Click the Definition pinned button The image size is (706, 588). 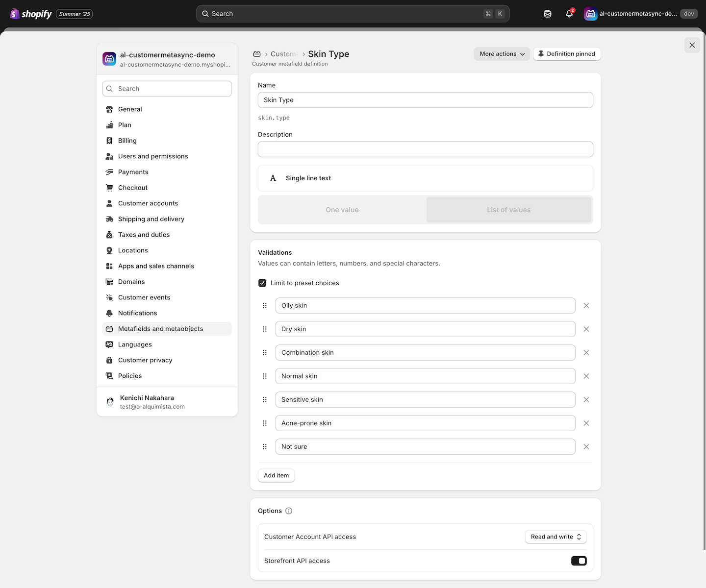pos(566,54)
